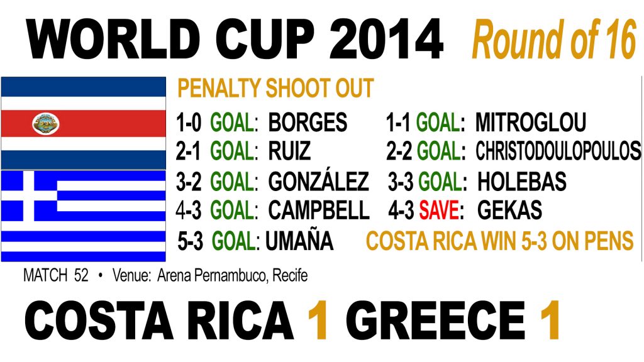This screenshot has height=362, width=644.
Task: Select the MITROGLOU penalty entry
Action: 486,123
